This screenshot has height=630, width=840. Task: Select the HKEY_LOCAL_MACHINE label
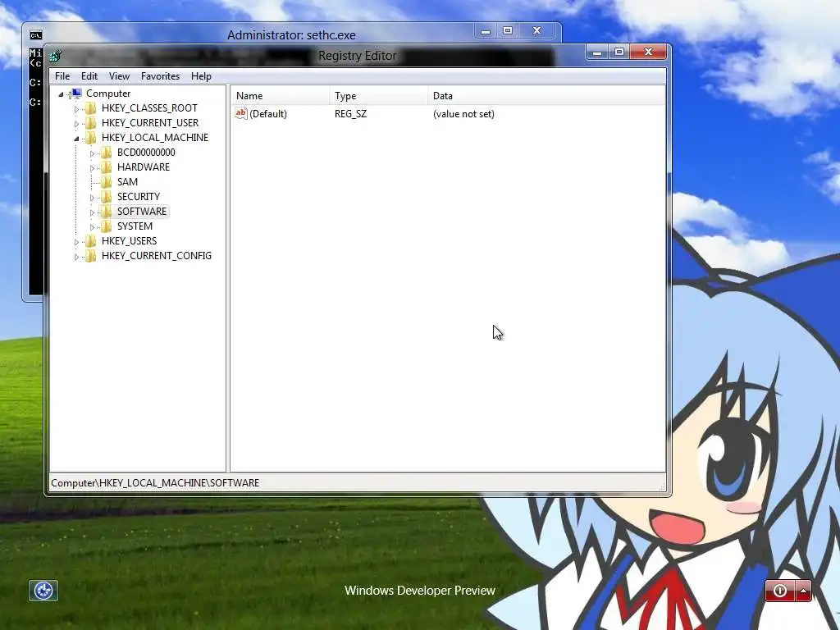point(155,138)
